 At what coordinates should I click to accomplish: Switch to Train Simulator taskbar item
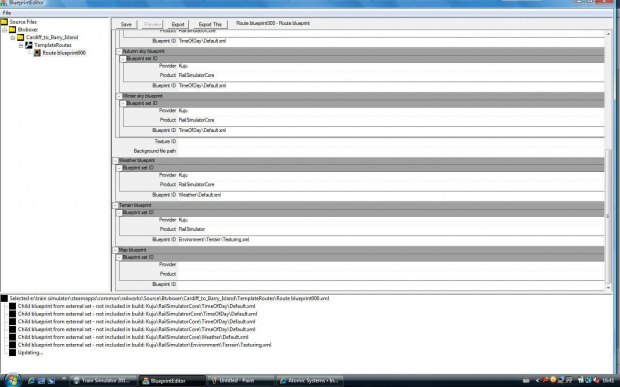click(x=103, y=381)
